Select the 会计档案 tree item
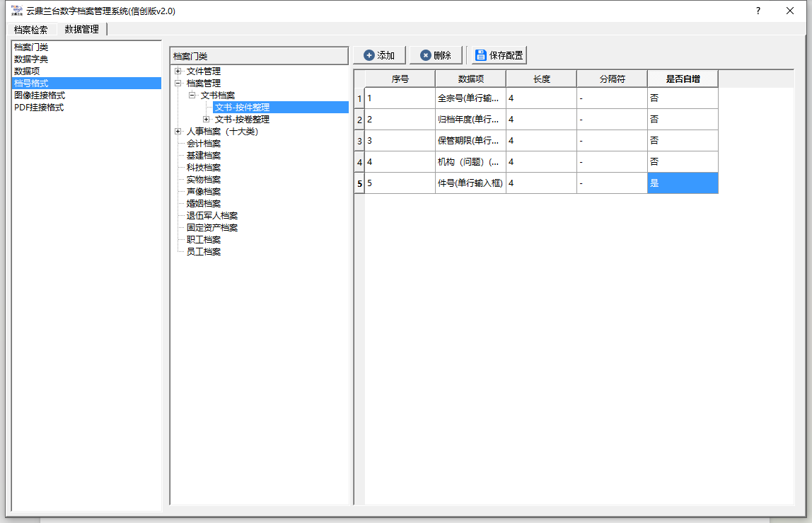The height and width of the screenshot is (523, 812). coord(204,144)
